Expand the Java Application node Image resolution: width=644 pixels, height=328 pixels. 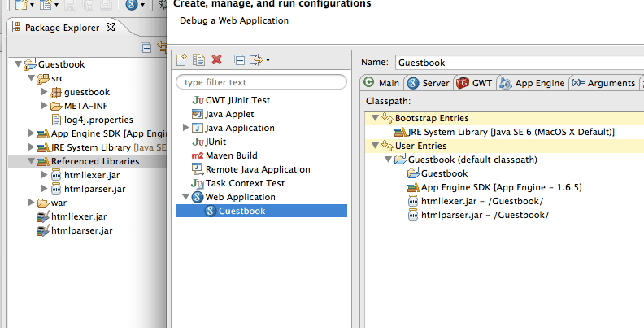185,128
